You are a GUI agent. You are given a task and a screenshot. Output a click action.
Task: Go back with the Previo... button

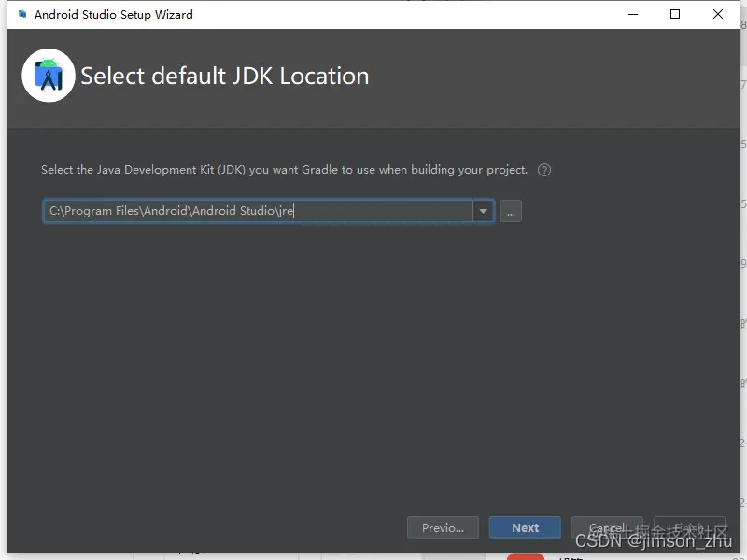pyautogui.click(x=443, y=527)
